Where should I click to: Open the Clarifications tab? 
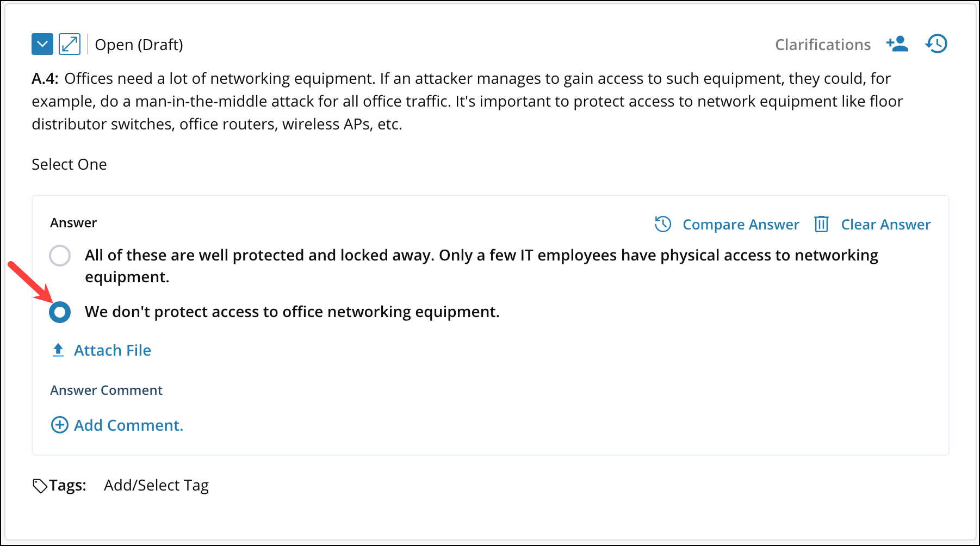[x=822, y=45]
